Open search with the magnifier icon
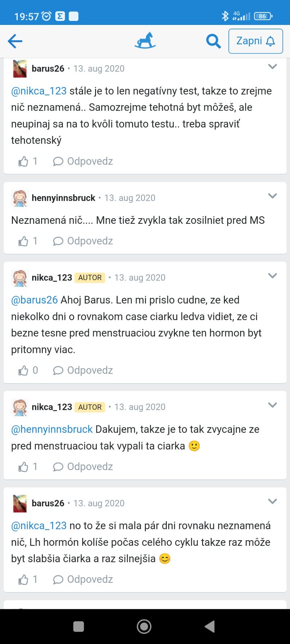290x644 pixels. pos(213,41)
